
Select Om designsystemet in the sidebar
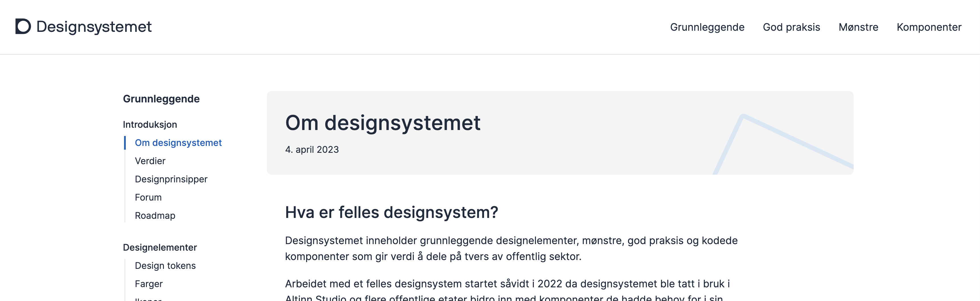[178, 143]
